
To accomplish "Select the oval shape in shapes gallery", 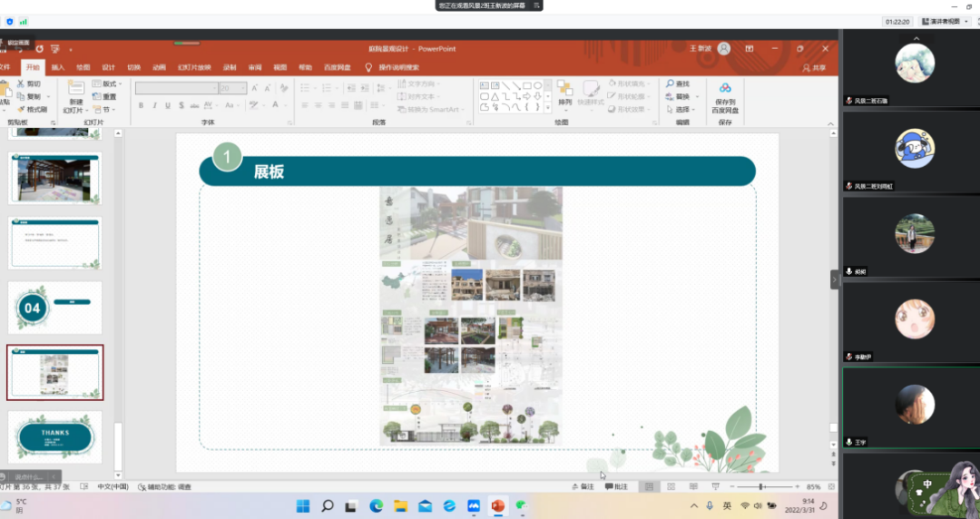I will point(537,85).
